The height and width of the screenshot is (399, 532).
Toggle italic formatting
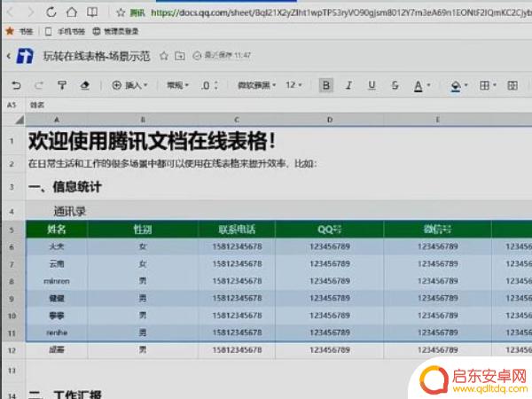(x=348, y=85)
